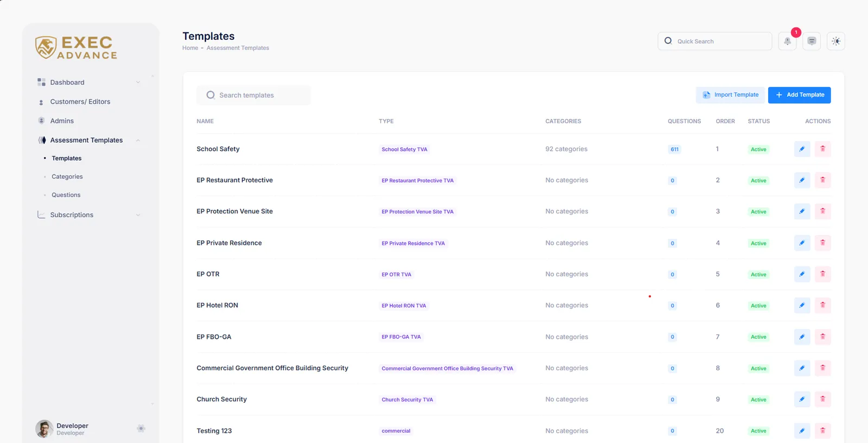Open the notifications bell
868x443 pixels.
click(788, 41)
